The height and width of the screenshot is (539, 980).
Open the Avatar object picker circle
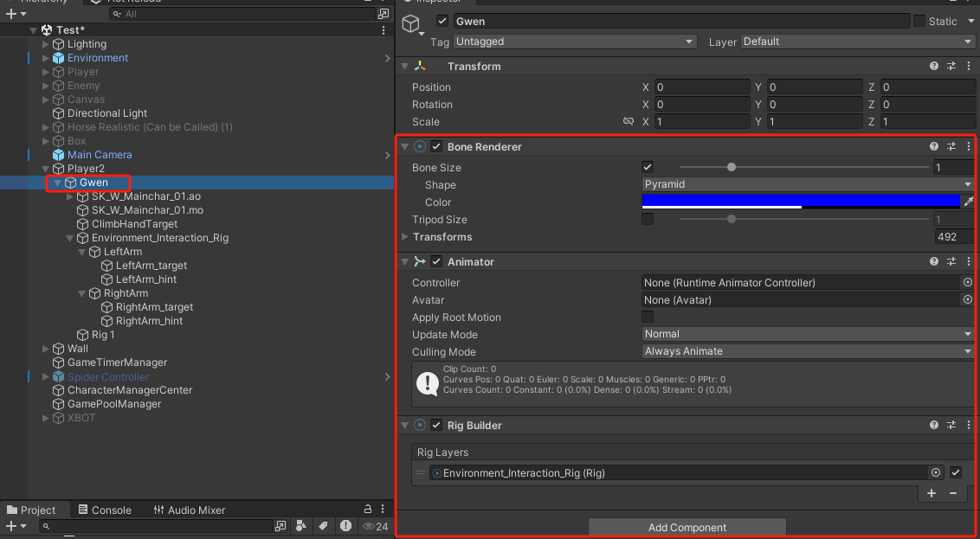click(x=968, y=300)
